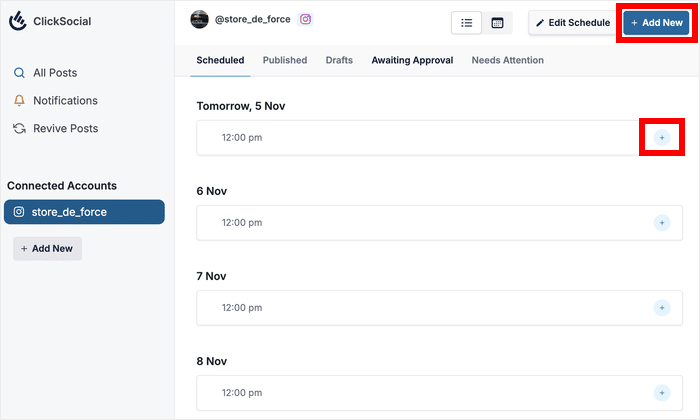Switch to list view

(467, 22)
